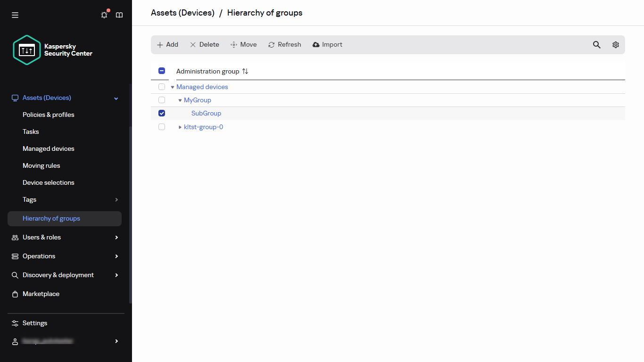Open the documentation book icon
644x362 pixels.
119,15
